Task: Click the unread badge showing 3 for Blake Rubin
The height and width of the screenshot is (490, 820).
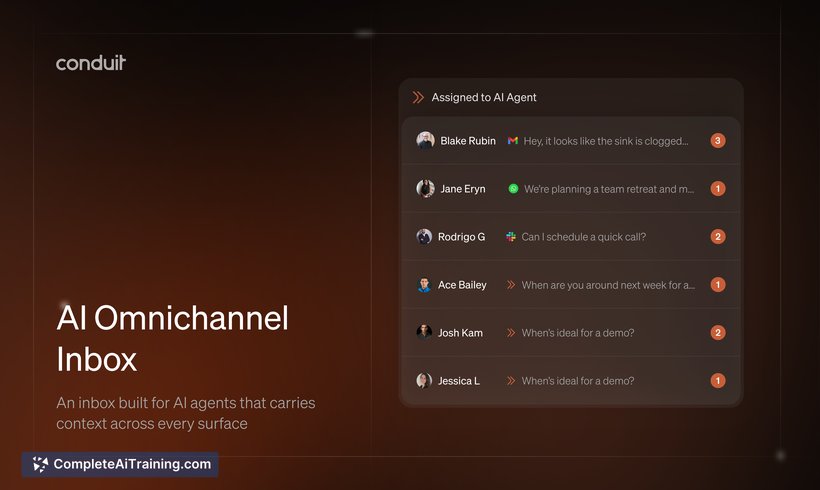Action: (717, 141)
